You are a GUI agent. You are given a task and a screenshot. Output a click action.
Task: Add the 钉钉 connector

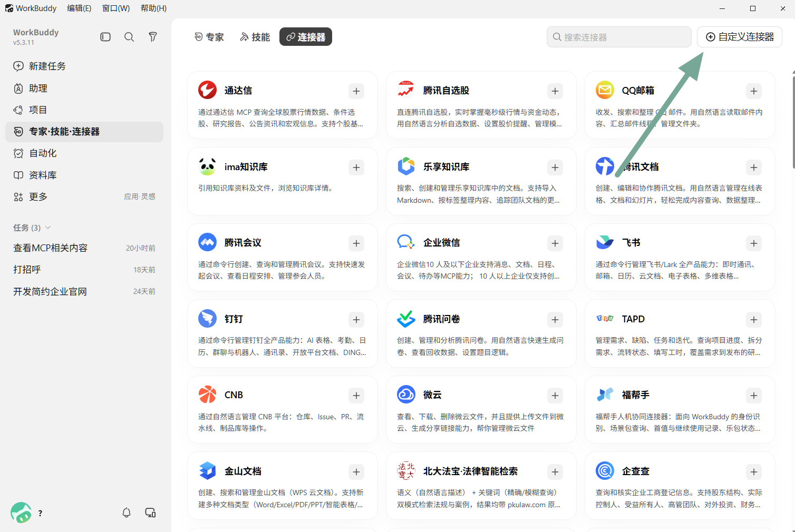(356, 320)
